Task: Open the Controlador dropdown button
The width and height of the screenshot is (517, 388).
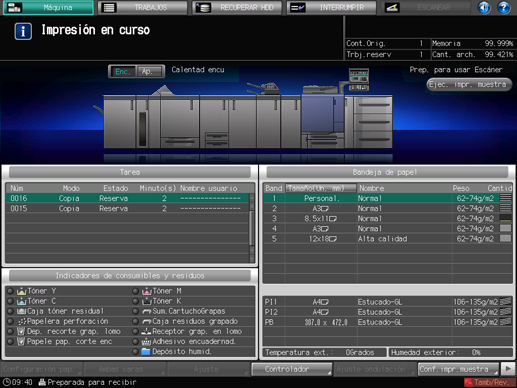Action: (292, 369)
